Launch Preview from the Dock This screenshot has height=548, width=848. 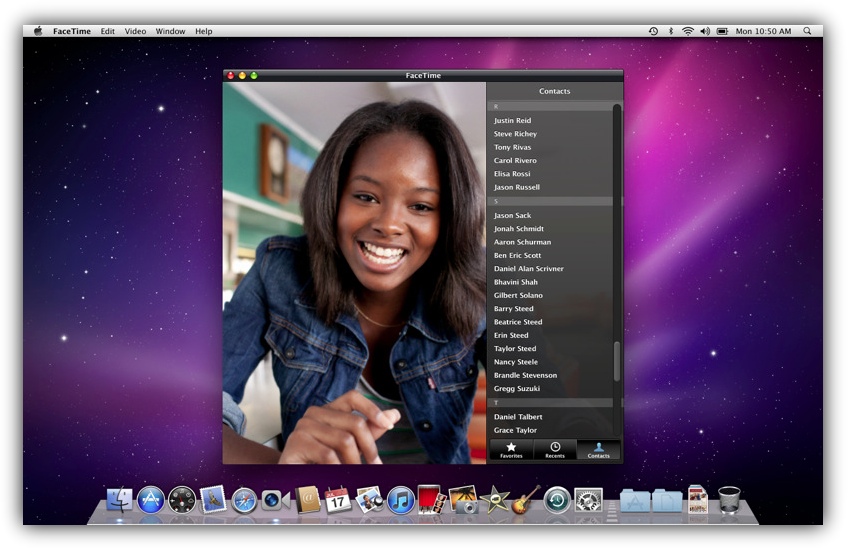[370, 499]
